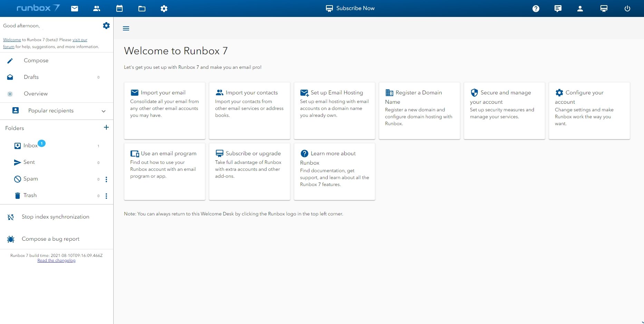Open account settings gear in top bar
The height and width of the screenshot is (324, 644).
(x=164, y=9)
